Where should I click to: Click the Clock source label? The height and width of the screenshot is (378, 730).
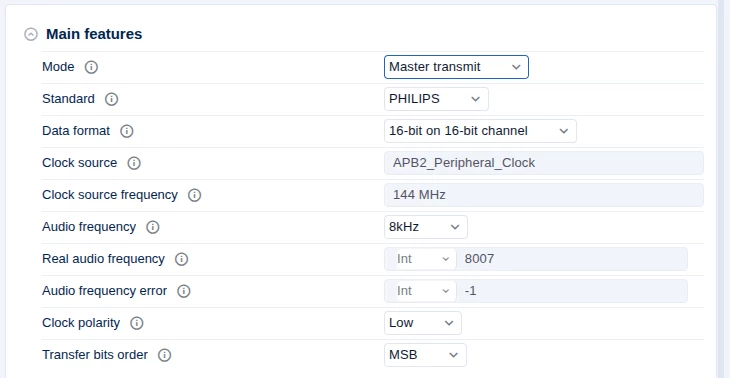80,163
